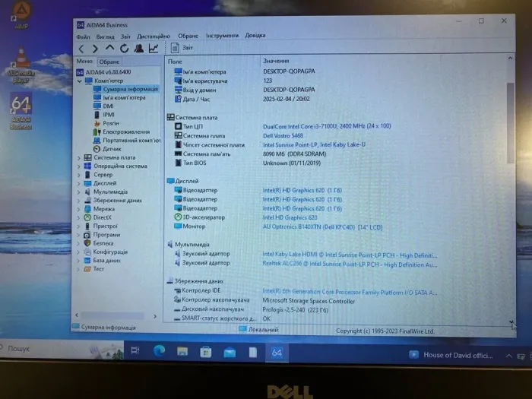Click the Пристрої tree icon
This screenshot has height=399, width=532.
tap(87, 226)
